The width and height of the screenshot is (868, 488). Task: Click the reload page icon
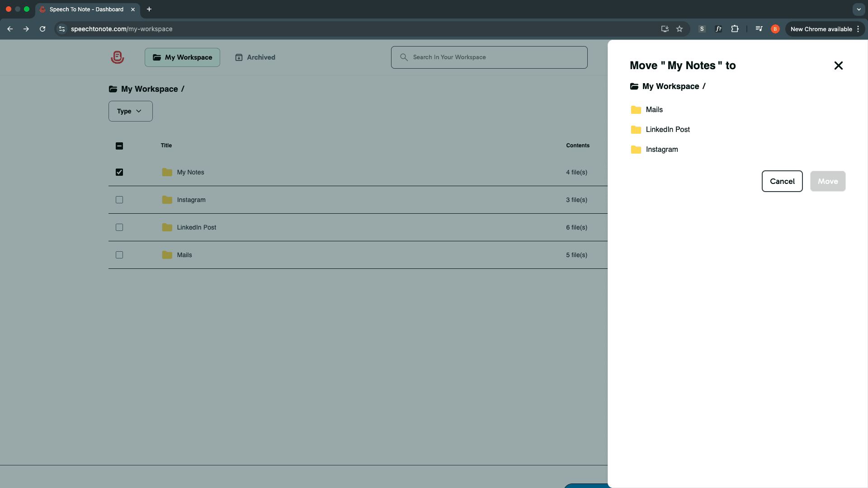tap(42, 29)
